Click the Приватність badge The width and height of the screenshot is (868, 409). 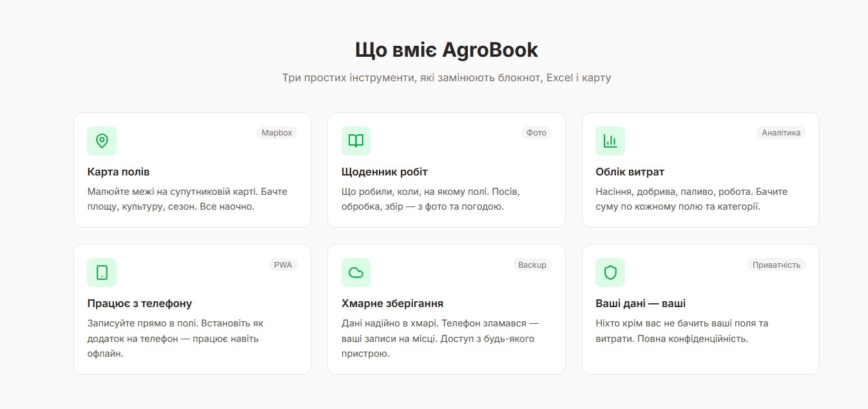coord(776,264)
